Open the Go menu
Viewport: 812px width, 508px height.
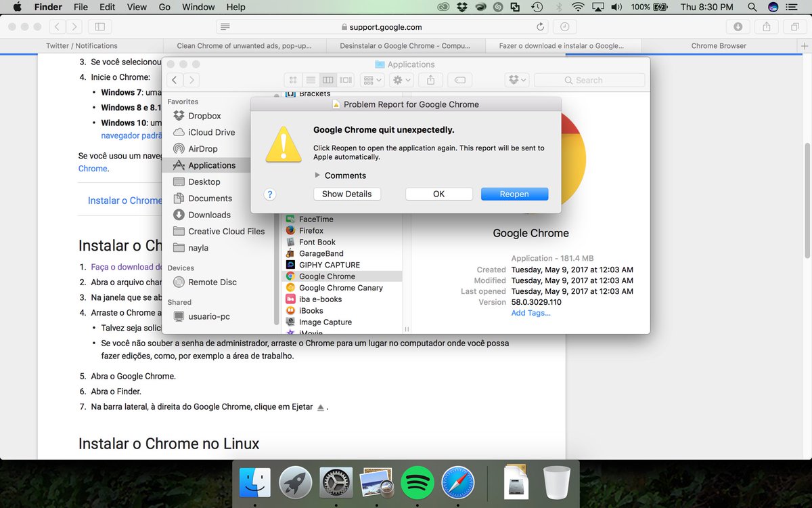click(x=164, y=7)
